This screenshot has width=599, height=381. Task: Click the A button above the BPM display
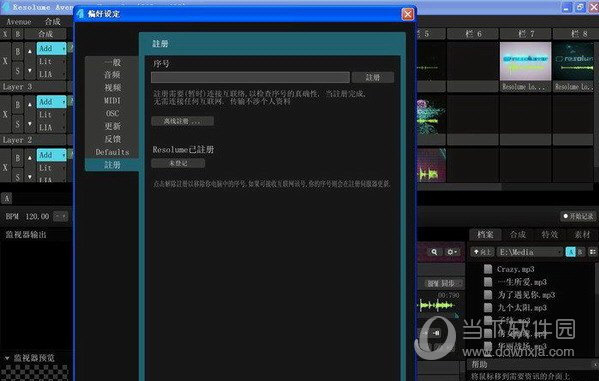7,198
